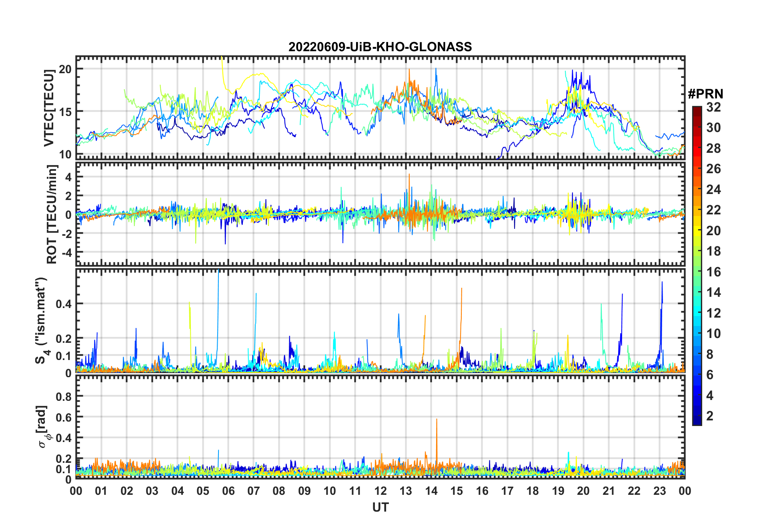Click S4 axis tick label 0.4
This screenshot has height=532, width=761.
[x=64, y=304]
